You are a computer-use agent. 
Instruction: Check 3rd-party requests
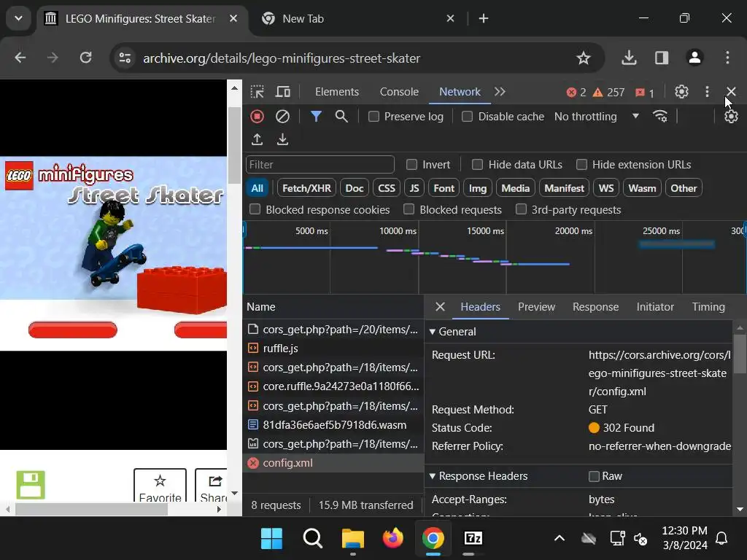coord(521,209)
